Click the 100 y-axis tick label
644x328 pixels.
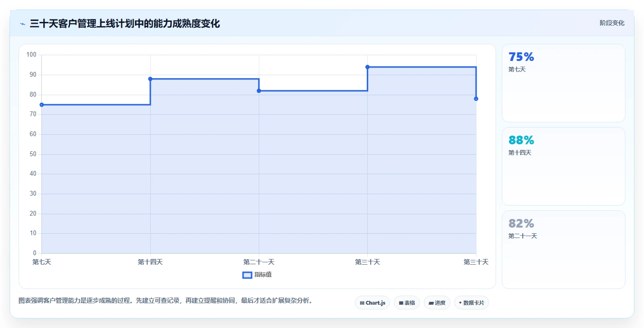pyautogui.click(x=31, y=55)
